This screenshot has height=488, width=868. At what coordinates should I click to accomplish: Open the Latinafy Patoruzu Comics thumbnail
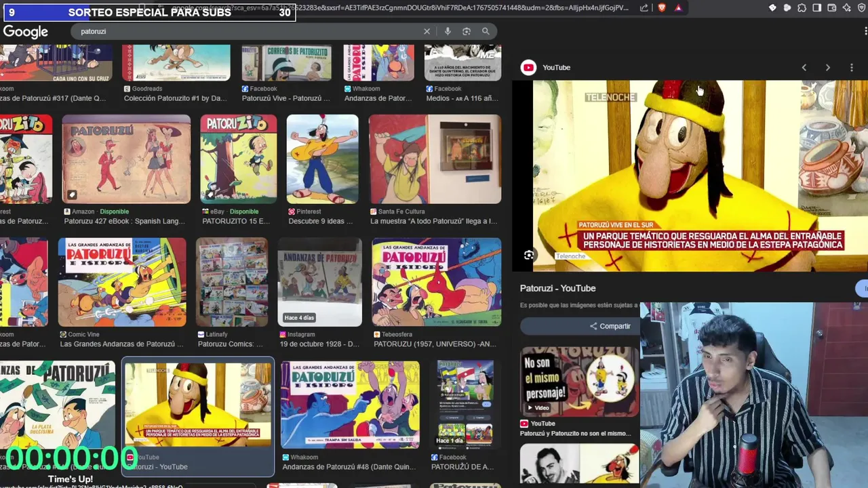point(231,282)
